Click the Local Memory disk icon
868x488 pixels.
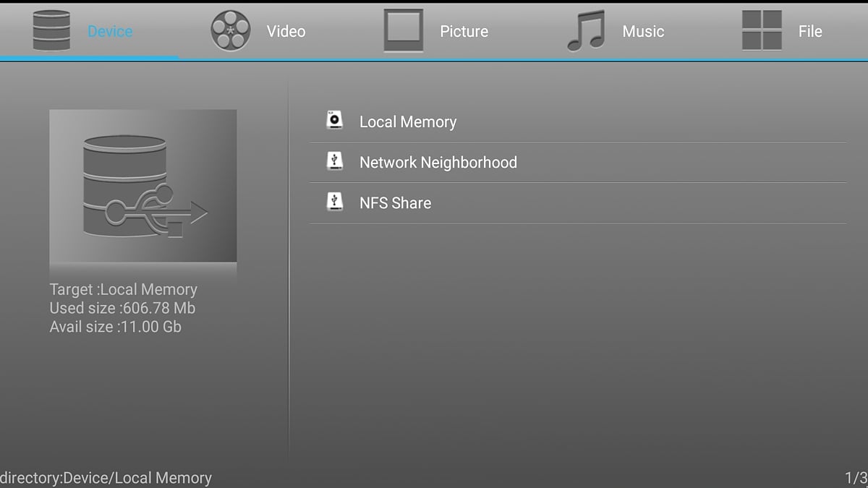coord(334,120)
